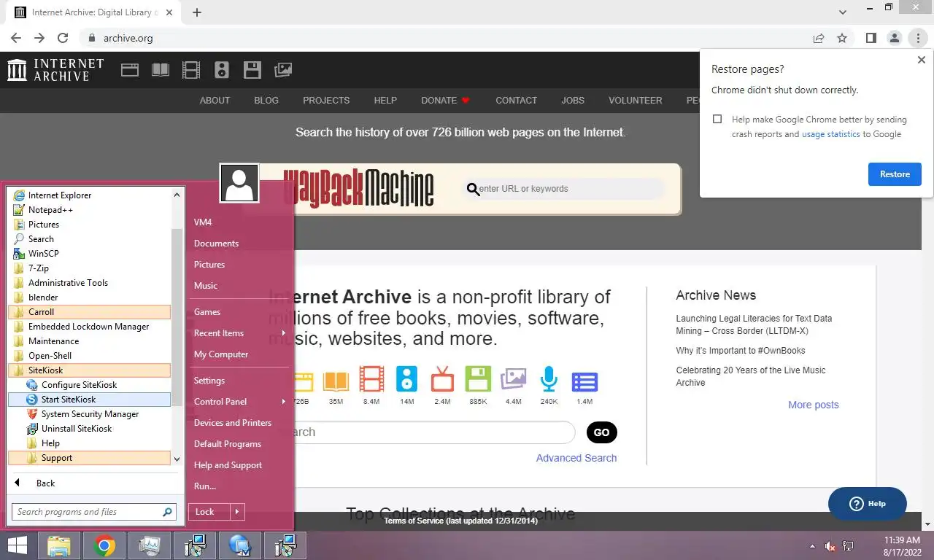Open Configure SiteKiosk
Screen dimensions: 934x560
point(89,385)
